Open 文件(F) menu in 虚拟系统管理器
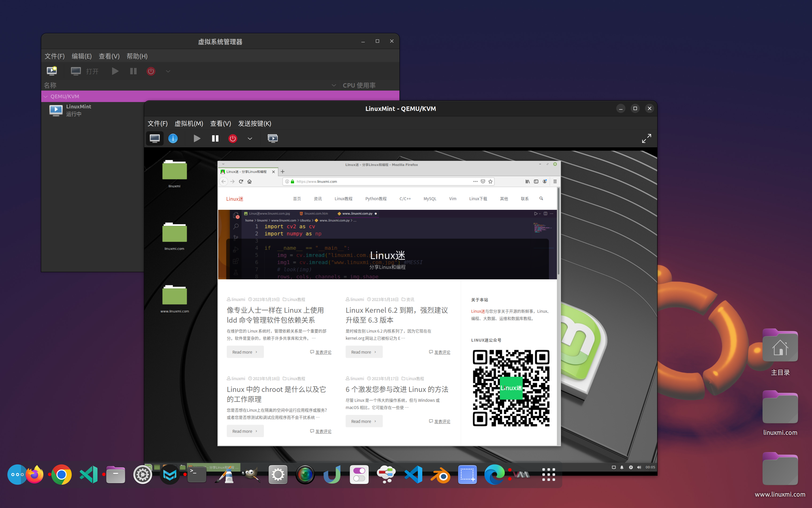Viewport: 812px width, 508px height. pos(54,56)
